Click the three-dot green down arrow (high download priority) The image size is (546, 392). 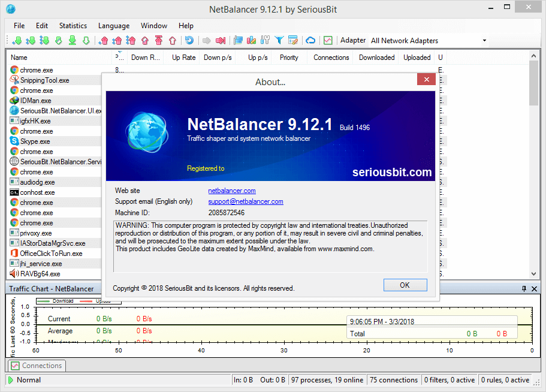tap(44, 41)
